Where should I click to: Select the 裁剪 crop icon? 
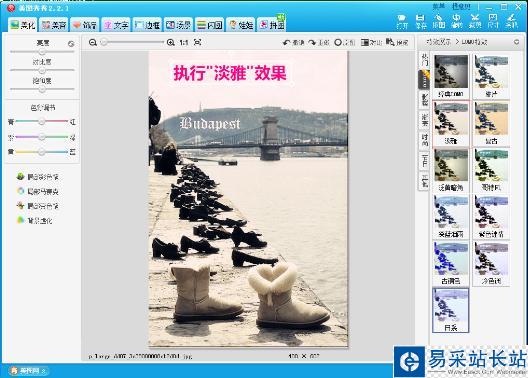[475, 21]
